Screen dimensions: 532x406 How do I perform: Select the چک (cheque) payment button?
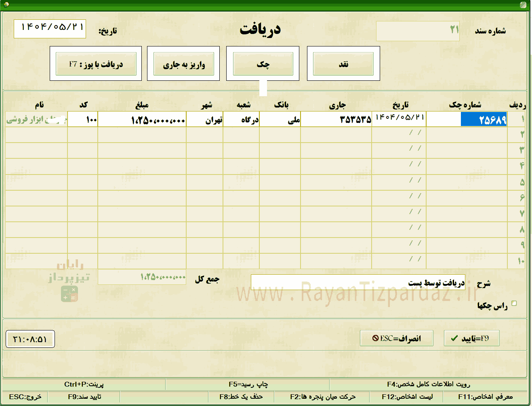[263, 64]
